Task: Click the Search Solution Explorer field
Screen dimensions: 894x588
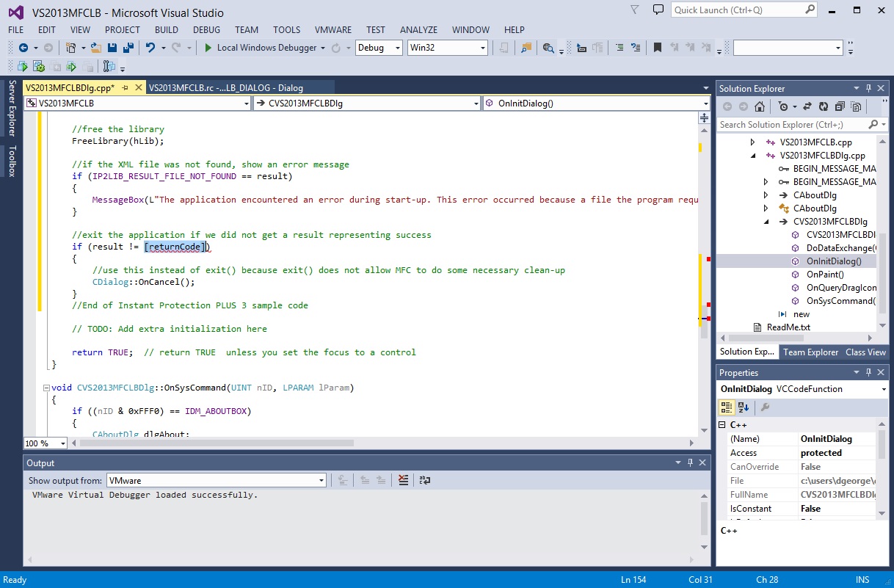Action: pyautogui.click(x=802, y=125)
